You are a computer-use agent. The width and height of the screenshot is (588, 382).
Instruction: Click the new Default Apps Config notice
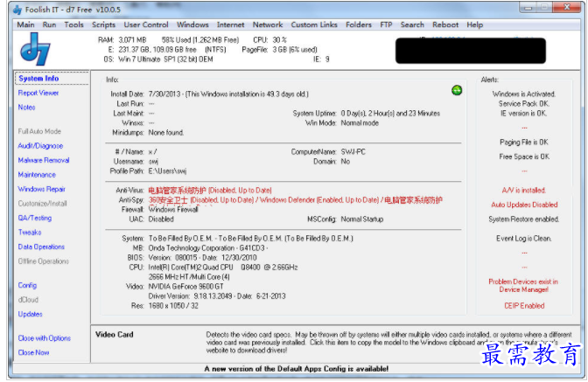tap(297, 369)
